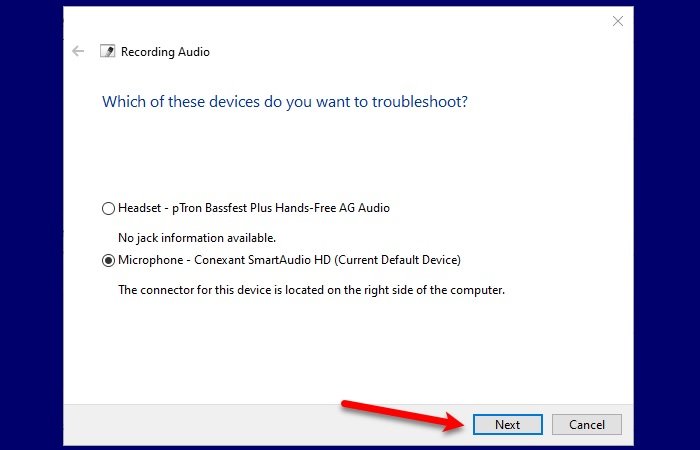Click the Headset pTron Bassfest Plus label text
This screenshot has width=700, height=450.
pyautogui.click(x=253, y=208)
